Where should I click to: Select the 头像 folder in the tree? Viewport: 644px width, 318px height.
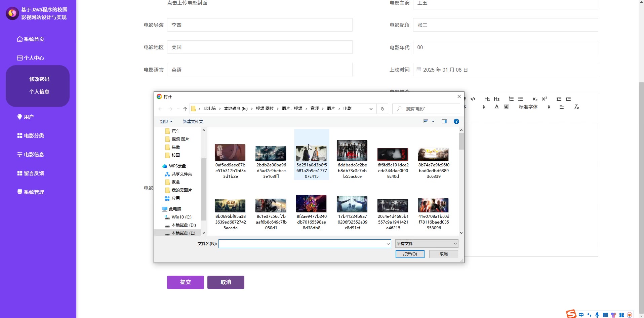(175, 147)
